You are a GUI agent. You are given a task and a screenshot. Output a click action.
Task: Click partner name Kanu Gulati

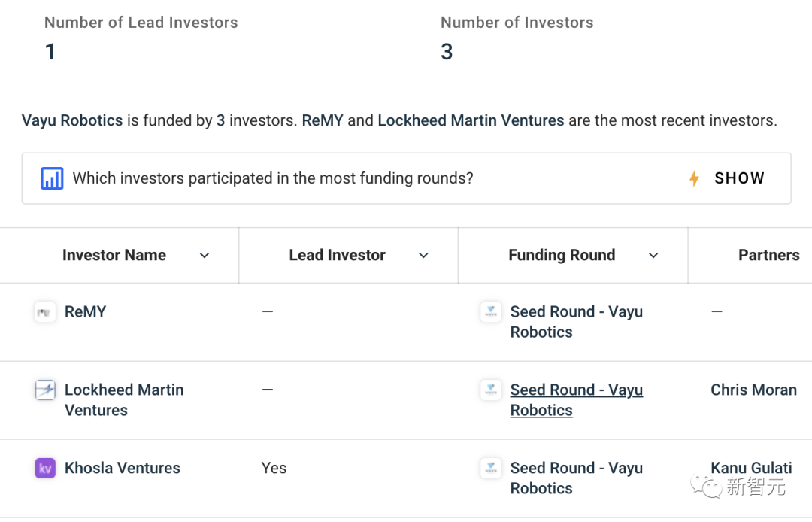click(751, 469)
